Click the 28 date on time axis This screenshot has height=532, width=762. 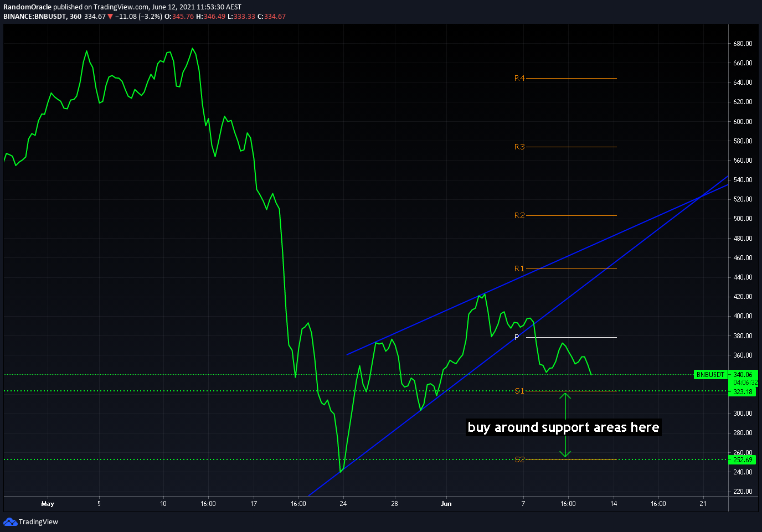point(394,504)
